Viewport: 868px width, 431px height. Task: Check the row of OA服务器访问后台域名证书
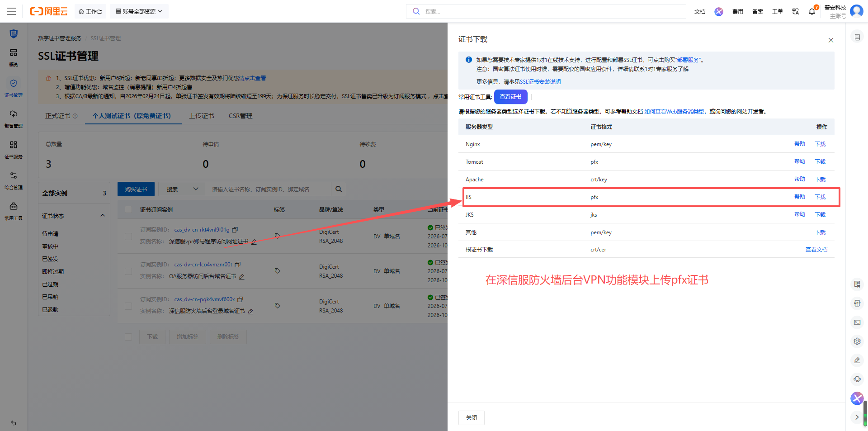pyautogui.click(x=128, y=271)
